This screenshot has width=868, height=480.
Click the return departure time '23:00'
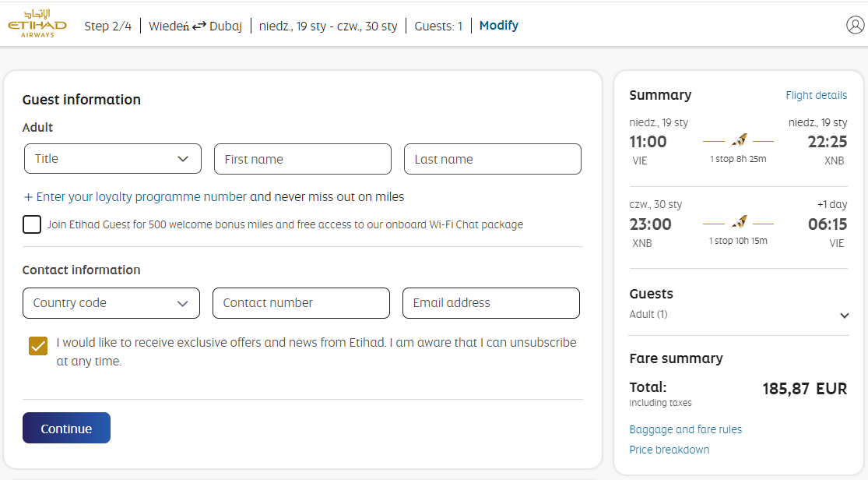point(651,224)
